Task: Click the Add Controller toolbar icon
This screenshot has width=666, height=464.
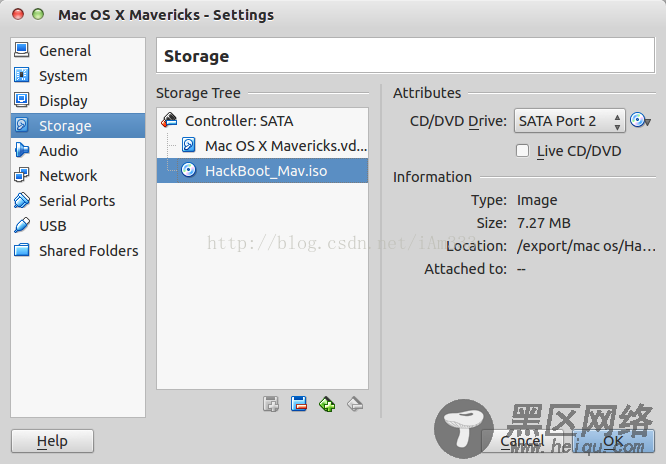Action: click(x=271, y=404)
